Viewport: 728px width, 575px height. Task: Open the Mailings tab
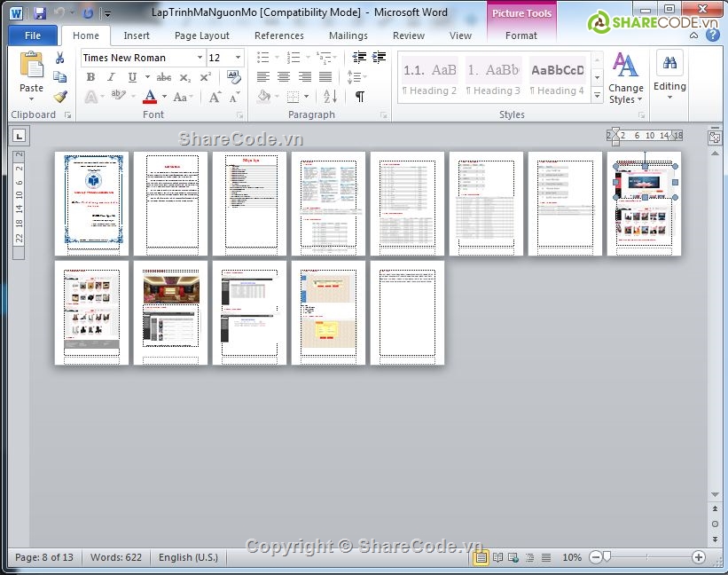pyautogui.click(x=348, y=35)
